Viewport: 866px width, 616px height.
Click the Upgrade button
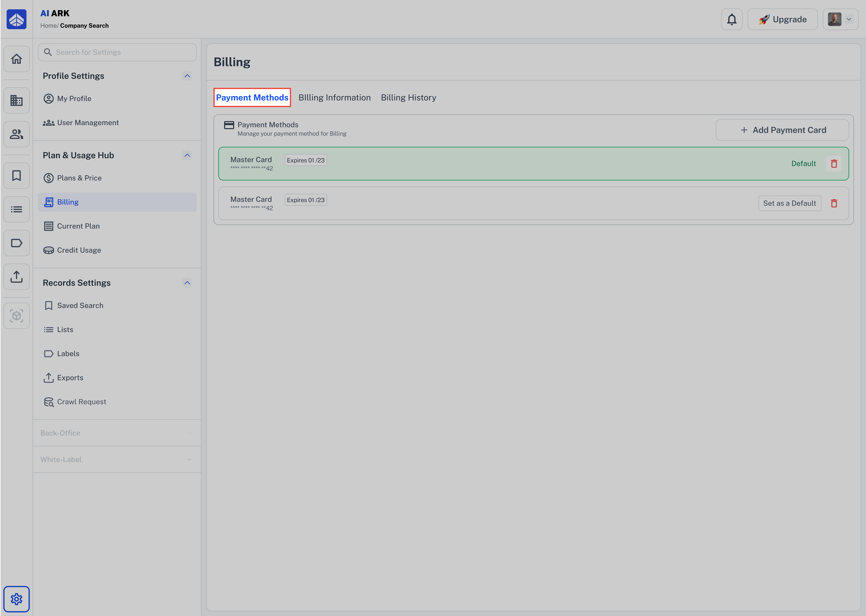pyautogui.click(x=783, y=19)
